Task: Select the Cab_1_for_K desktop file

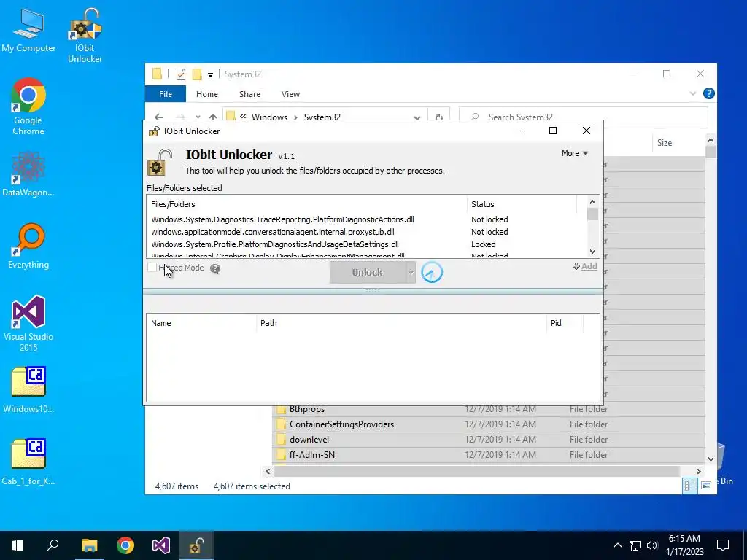Action: pos(28,462)
